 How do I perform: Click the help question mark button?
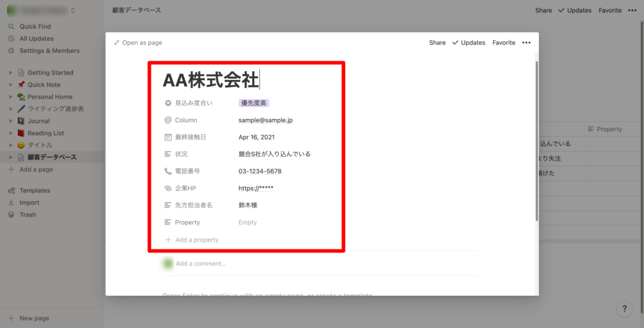click(625, 308)
